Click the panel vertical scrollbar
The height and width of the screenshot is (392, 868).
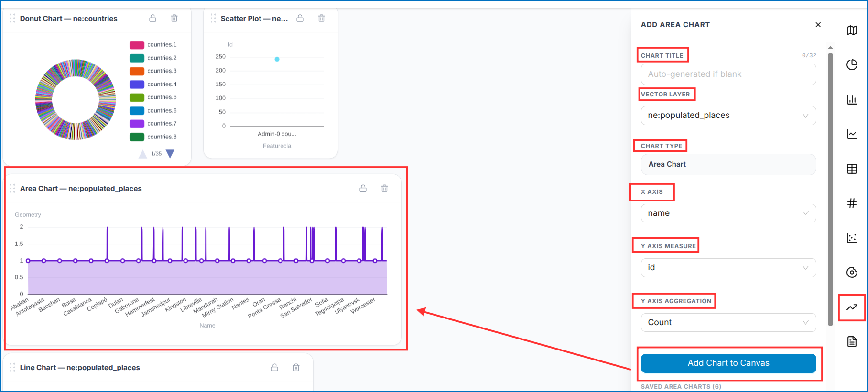pyautogui.click(x=831, y=189)
